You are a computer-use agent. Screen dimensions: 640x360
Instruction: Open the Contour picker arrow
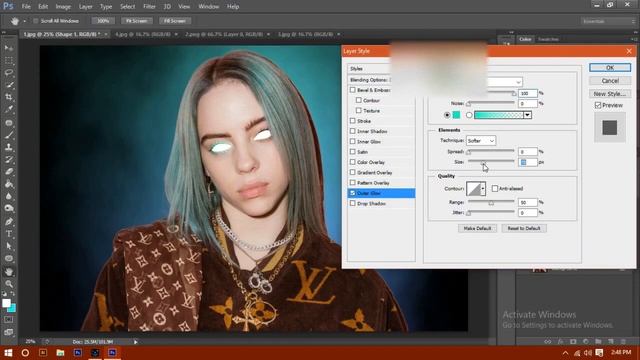(483, 189)
